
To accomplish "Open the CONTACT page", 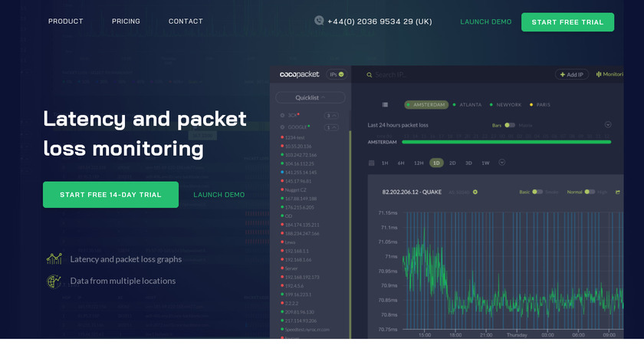I will (x=186, y=21).
